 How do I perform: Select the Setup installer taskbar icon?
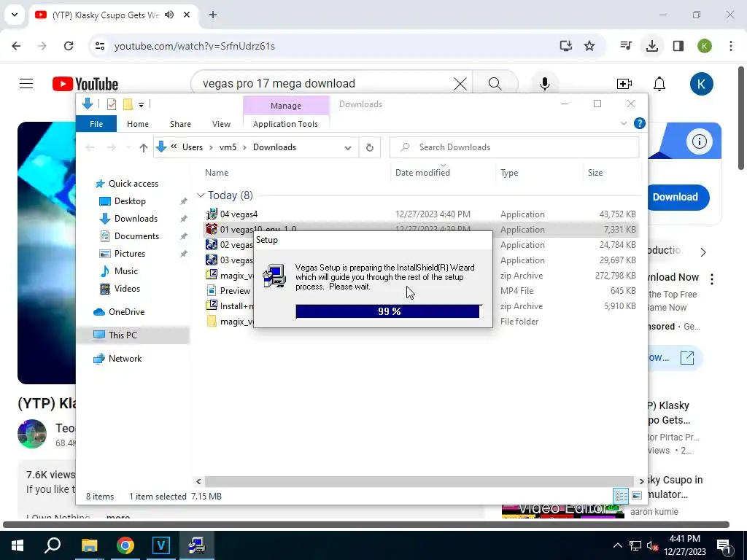click(196, 545)
